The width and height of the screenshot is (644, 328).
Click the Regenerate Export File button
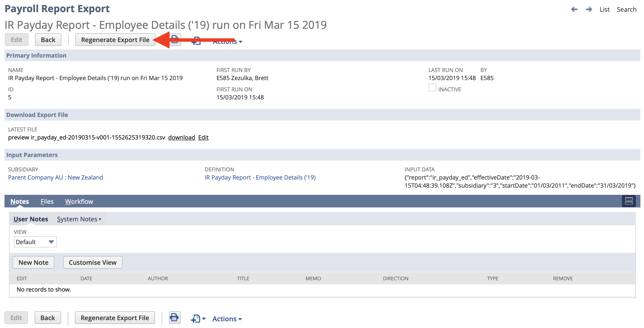pos(115,40)
